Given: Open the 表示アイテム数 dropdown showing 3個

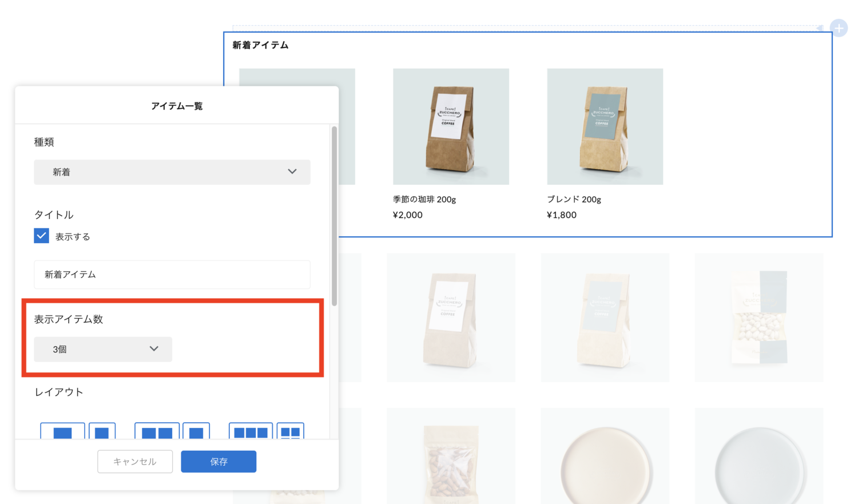Looking at the screenshot, I should [103, 349].
